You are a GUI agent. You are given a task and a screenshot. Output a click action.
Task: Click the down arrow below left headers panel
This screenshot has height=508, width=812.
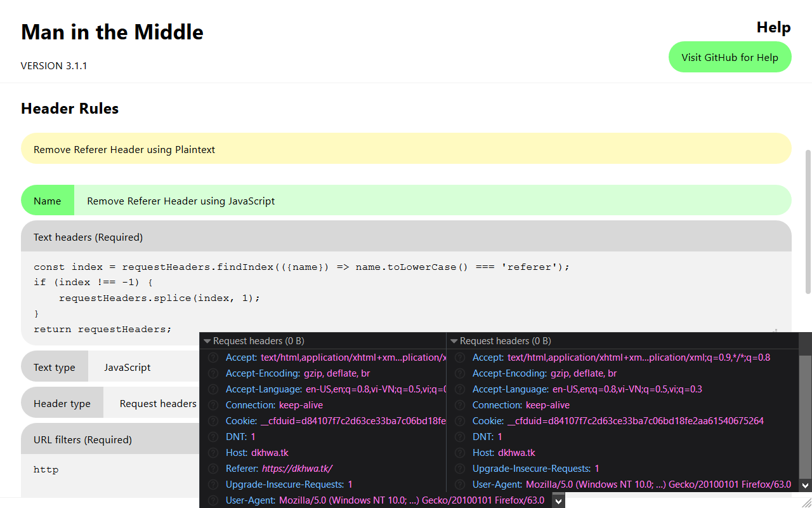[558, 501]
